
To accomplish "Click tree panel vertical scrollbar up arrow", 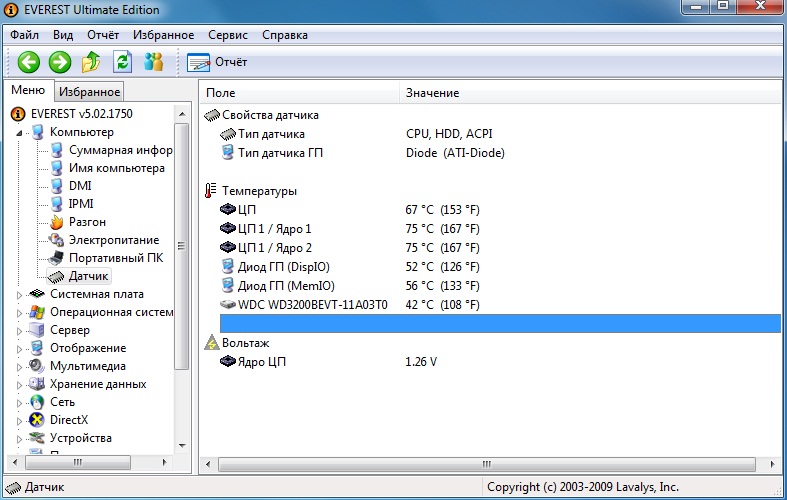I will (x=182, y=114).
